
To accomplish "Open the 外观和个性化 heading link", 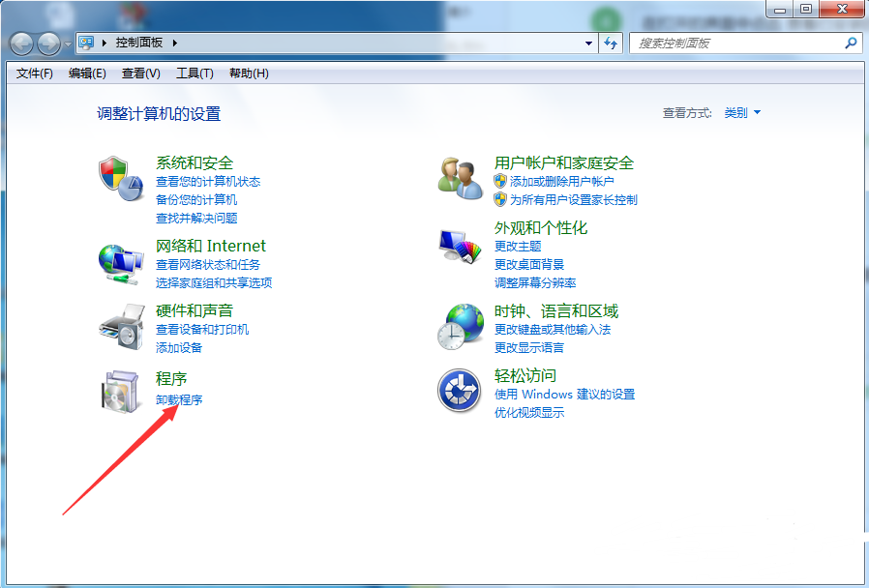I will [x=541, y=227].
